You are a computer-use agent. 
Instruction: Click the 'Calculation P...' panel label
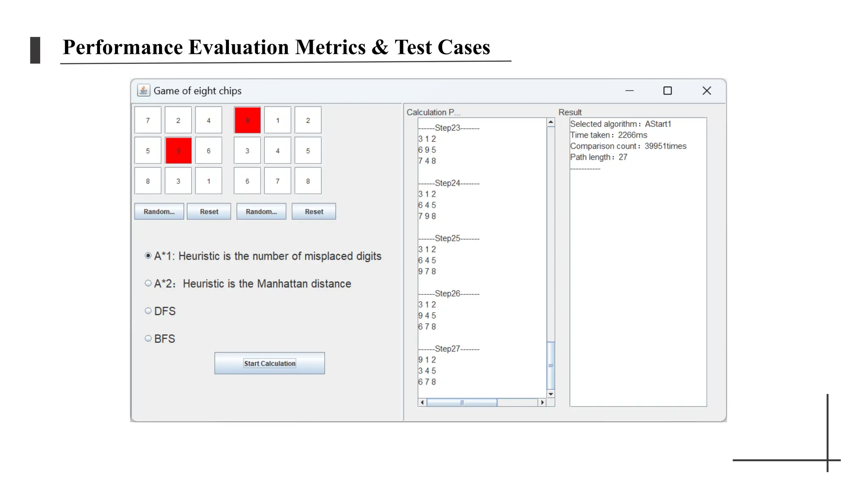[433, 112]
